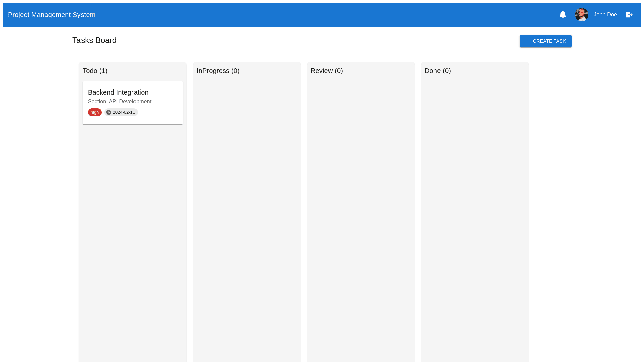Select the Done (0) column header
The width and height of the screenshot is (644, 362).
pyautogui.click(x=438, y=71)
